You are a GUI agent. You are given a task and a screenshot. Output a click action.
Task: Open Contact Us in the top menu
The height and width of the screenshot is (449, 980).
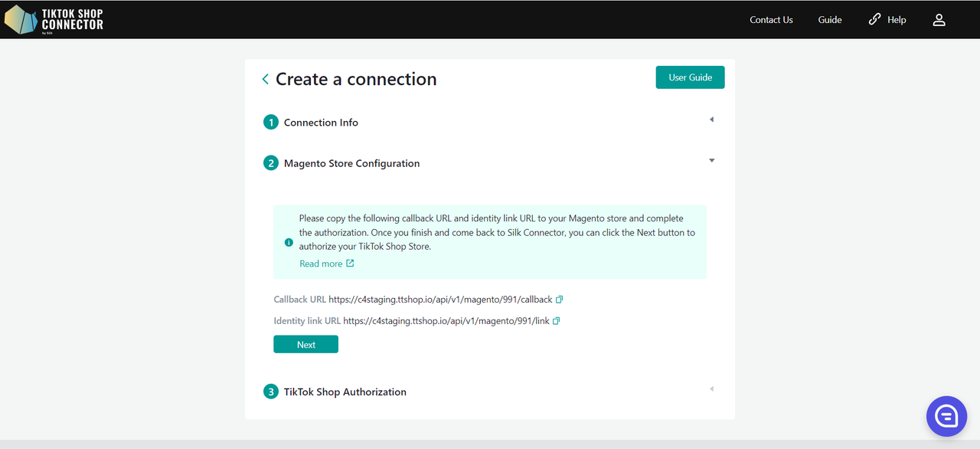pos(771,20)
